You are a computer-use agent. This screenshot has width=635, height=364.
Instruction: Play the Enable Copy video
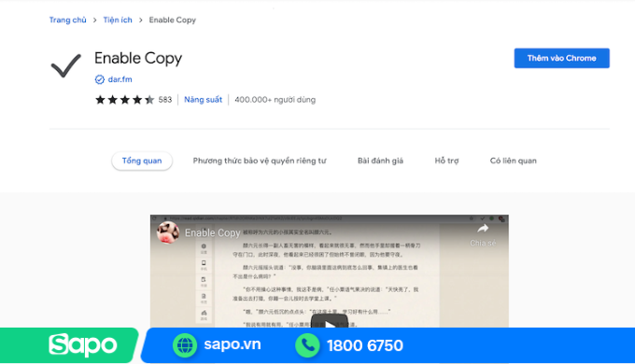coord(330,321)
